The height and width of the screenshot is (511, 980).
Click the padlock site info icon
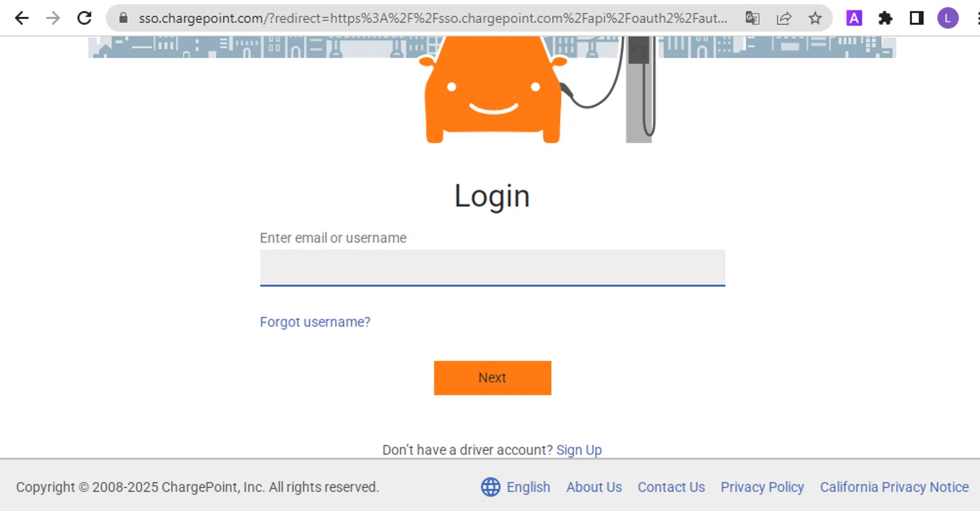123,18
